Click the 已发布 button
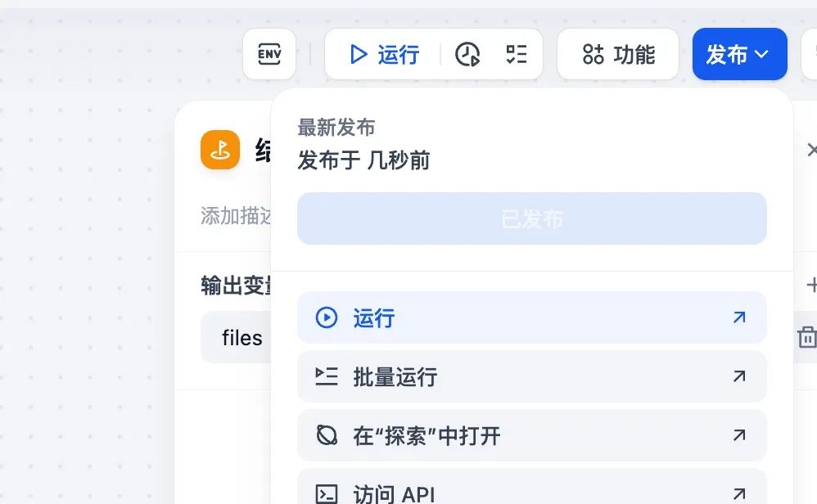Viewport: 817px width, 504px height. 531,218
